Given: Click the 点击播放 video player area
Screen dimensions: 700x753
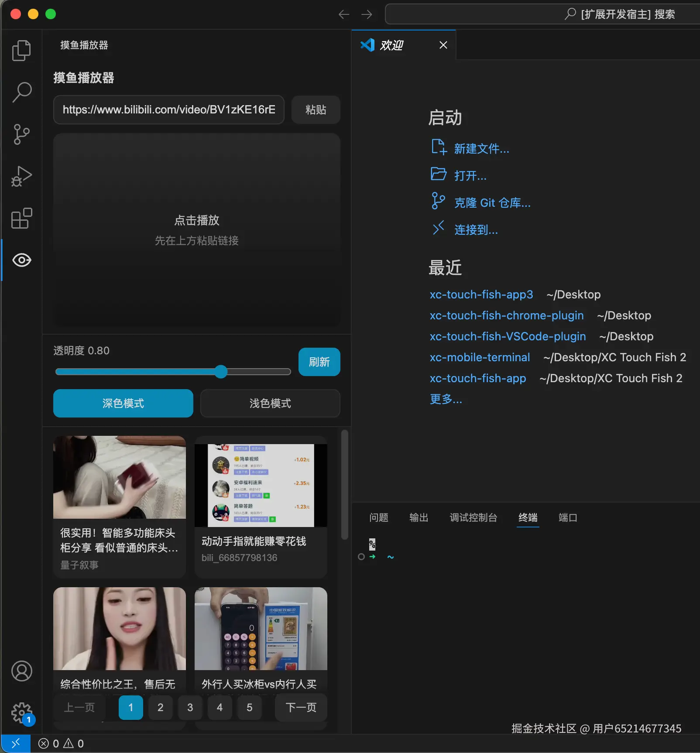Looking at the screenshot, I should (197, 229).
